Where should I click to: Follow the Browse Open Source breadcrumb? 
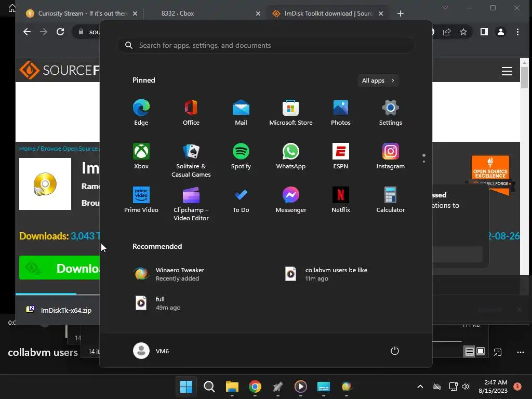coord(69,149)
